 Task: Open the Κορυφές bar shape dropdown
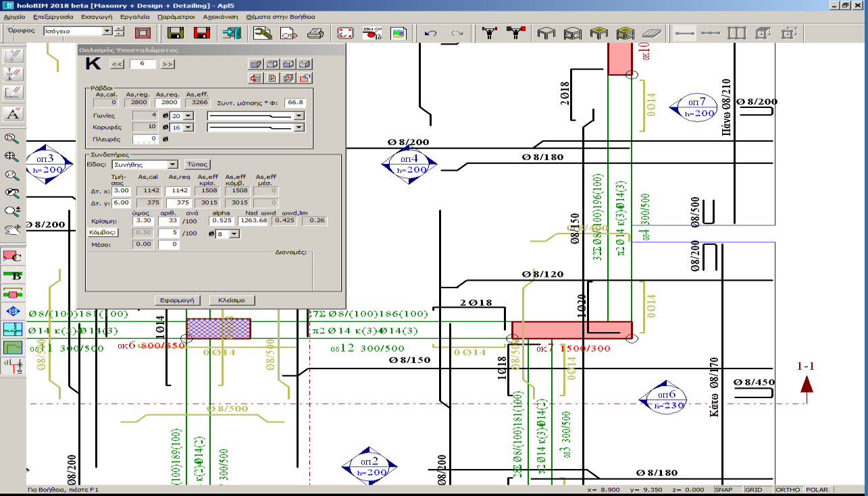coord(299,128)
